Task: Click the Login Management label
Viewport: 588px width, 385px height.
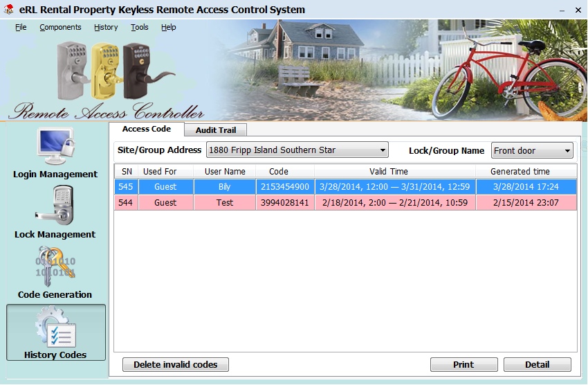Action: (x=55, y=174)
